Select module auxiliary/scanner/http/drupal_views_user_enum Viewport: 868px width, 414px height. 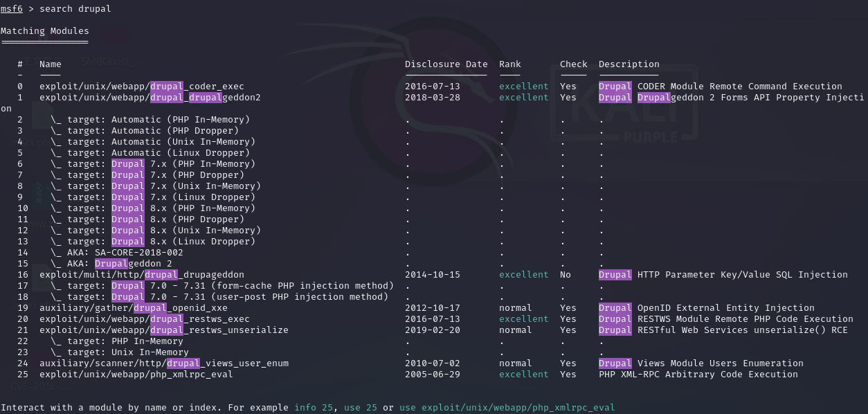(x=164, y=363)
